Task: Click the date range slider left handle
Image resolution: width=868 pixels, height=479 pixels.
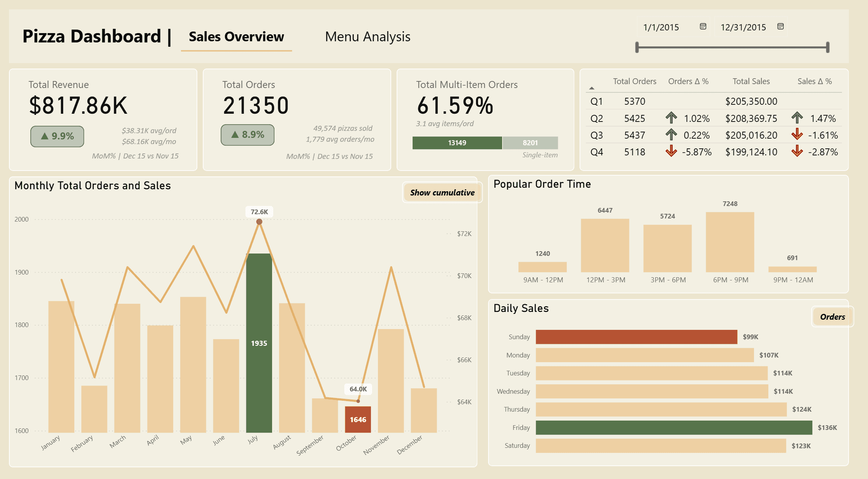Action: click(637, 48)
